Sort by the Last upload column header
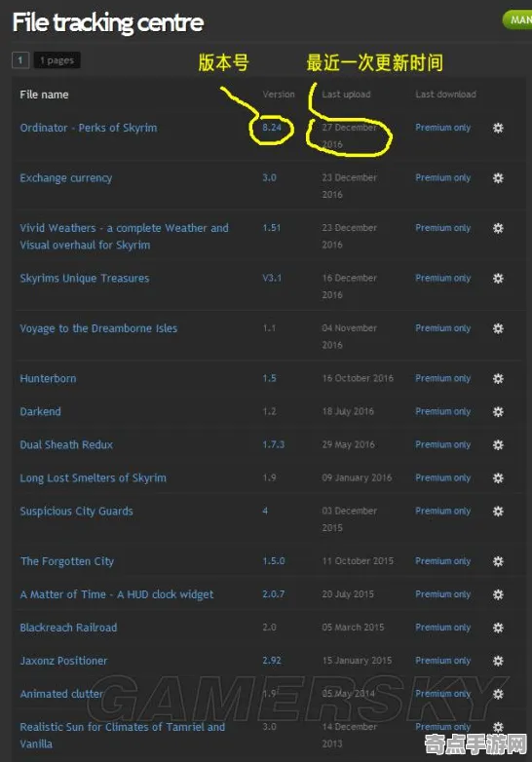Viewport: 532px width, 762px height. (347, 95)
